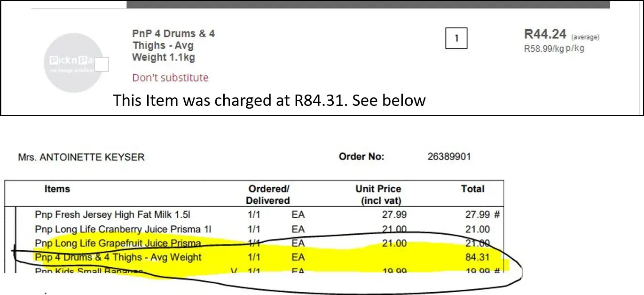This screenshot has height=295, width=644.
Task: Click the Total column header
Action: pyautogui.click(x=472, y=189)
